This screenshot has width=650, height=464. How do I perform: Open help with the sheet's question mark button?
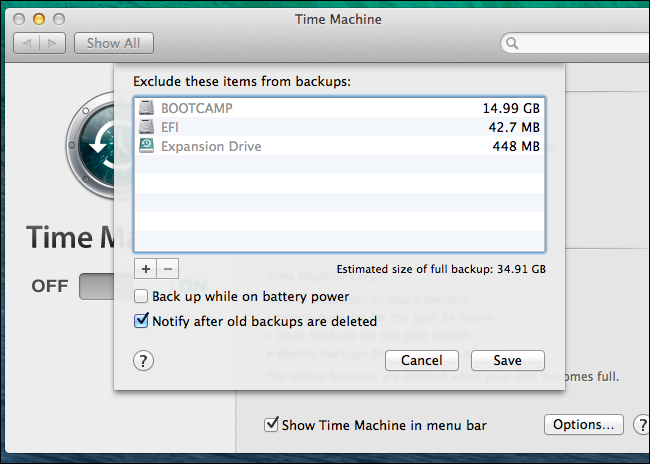pyautogui.click(x=143, y=361)
